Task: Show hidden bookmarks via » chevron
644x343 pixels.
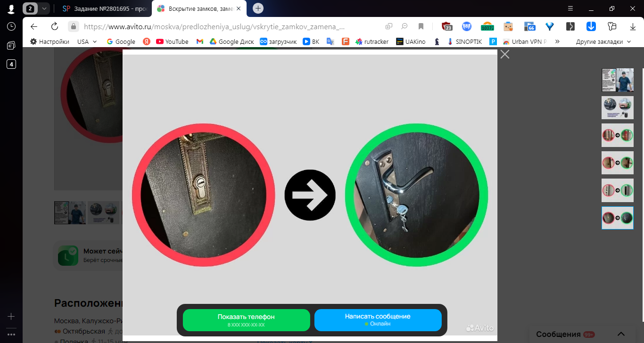Action: (x=557, y=41)
